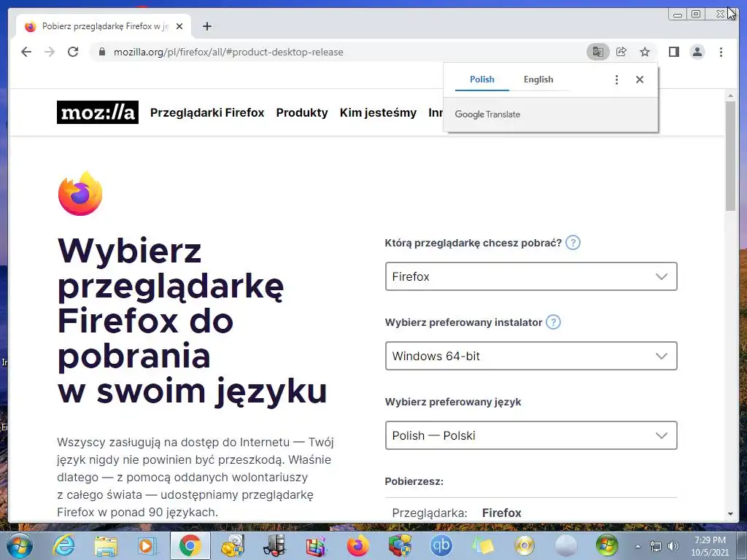Switch to the Pobierz przeglądarkę Firefox tab
Image resolution: width=747 pixels, height=560 pixels.
(104, 26)
